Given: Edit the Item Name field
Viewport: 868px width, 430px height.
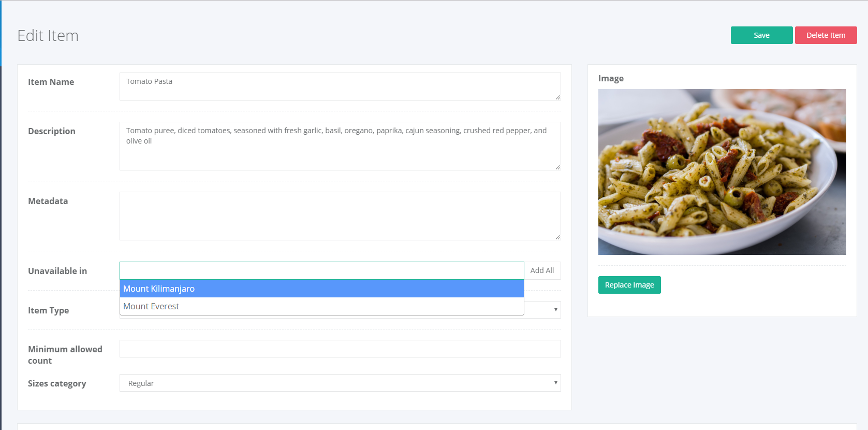Looking at the screenshot, I should pos(340,87).
